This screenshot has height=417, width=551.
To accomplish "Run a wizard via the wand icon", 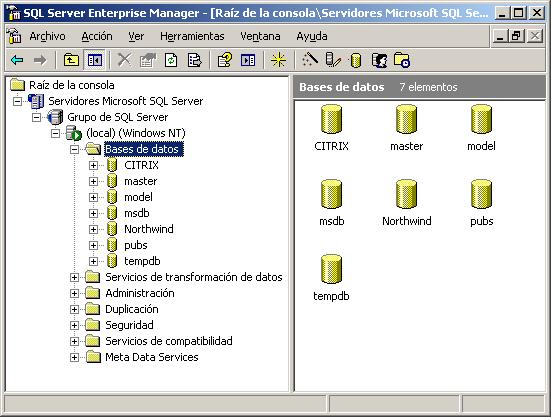I will pos(310,60).
